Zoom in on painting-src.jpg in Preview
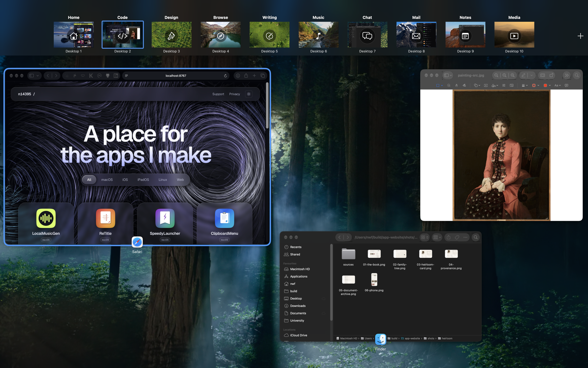 click(512, 75)
